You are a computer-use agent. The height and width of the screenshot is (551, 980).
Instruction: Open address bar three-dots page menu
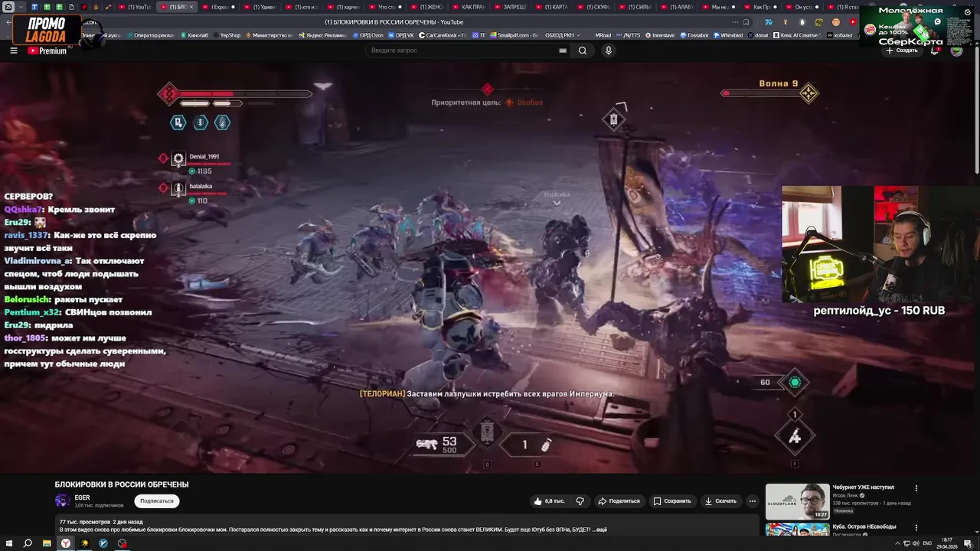pyautogui.click(x=735, y=22)
